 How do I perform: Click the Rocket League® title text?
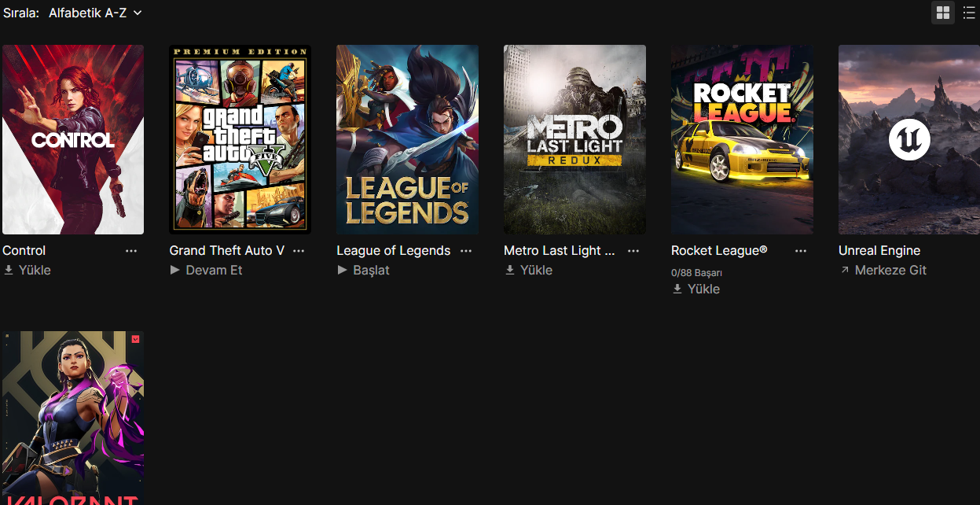pyautogui.click(x=719, y=251)
